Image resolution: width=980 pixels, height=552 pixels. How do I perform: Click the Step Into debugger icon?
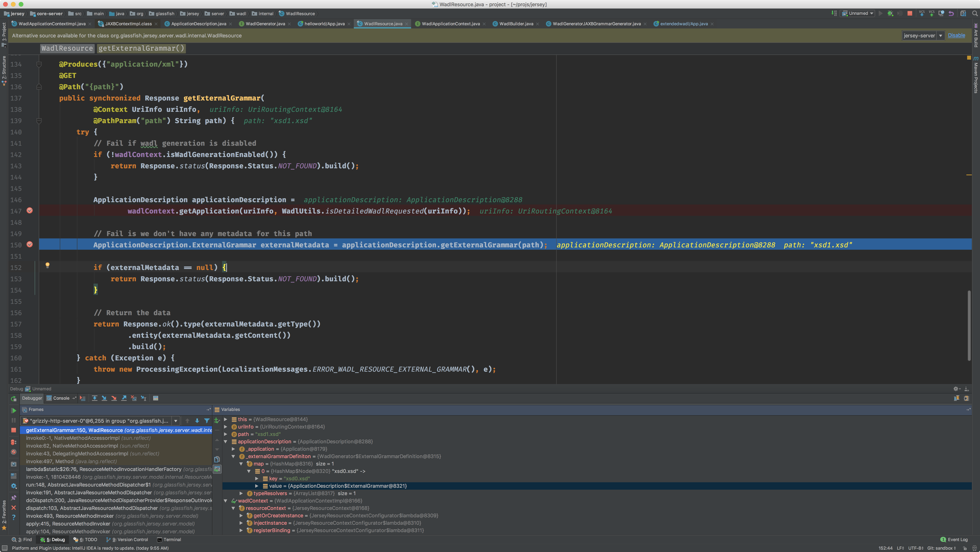point(104,398)
